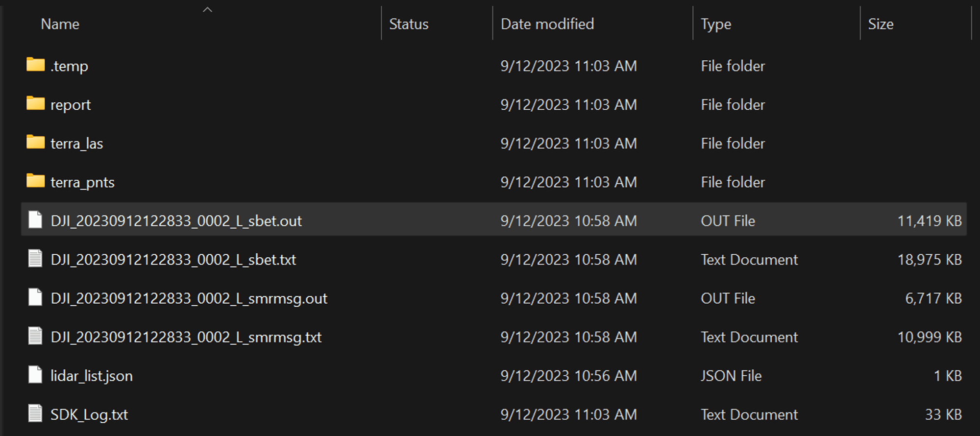Click the sbet.out file icon
This screenshot has height=436, width=980.
[x=35, y=220]
